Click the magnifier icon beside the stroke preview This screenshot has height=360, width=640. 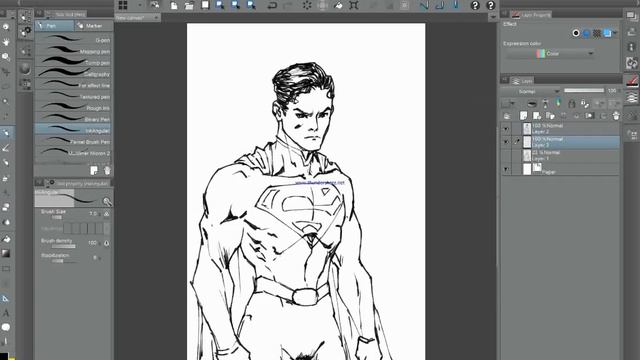(107, 201)
